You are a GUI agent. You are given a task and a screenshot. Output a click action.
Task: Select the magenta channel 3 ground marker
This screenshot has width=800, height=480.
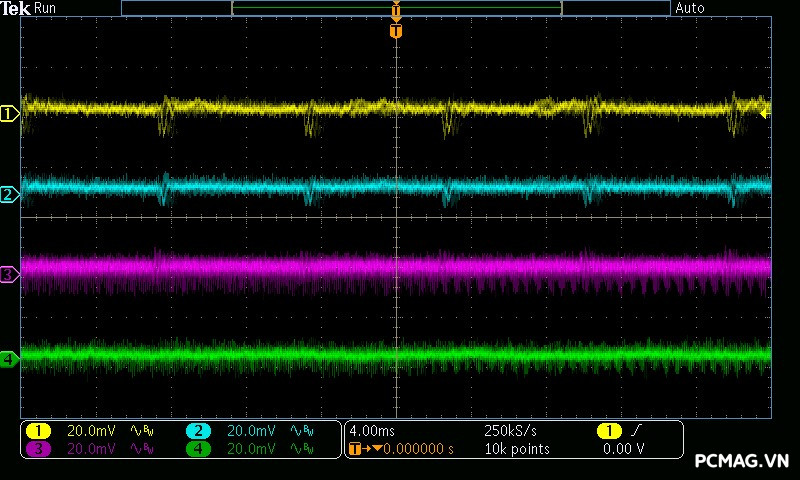[x=10, y=274]
